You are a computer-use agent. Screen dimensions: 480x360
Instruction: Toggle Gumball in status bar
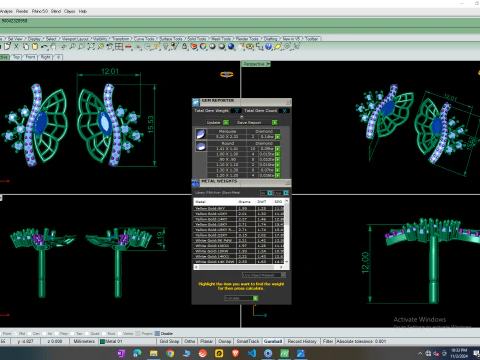pyautogui.click(x=273, y=341)
